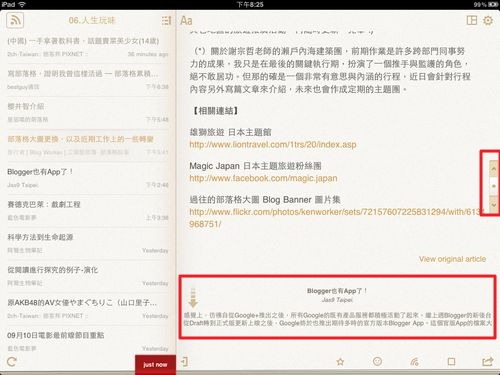
Task: Select list item '09月10日電影最前線節目重點'
Action: 88,341
